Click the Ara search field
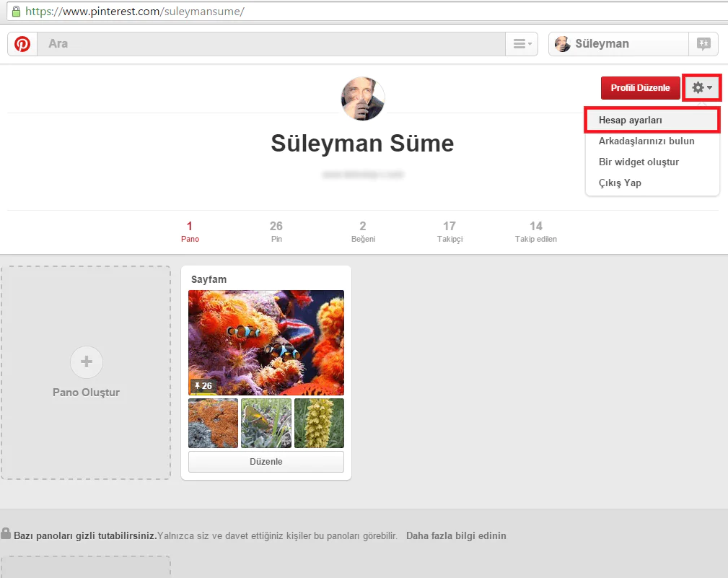 [271, 44]
